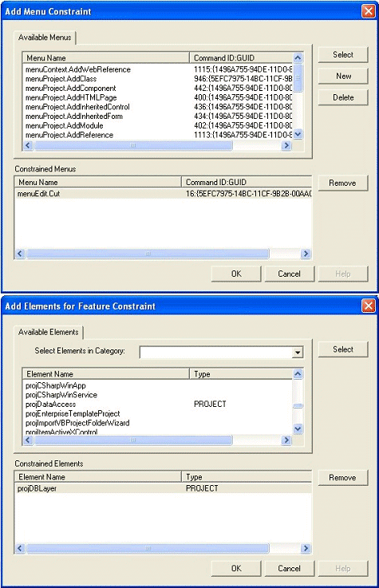The height and width of the screenshot is (588, 379).
Task: Select menuEdit.Cut in Constrained Menus
Action: coord(164,194)
